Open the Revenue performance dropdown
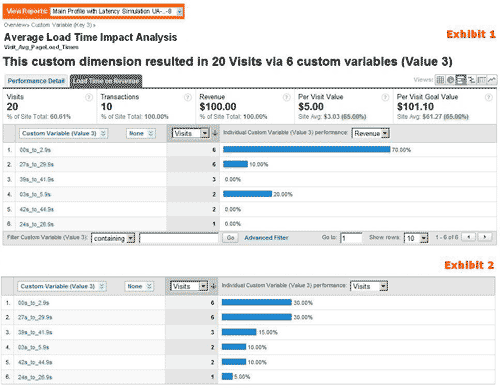Screen dimensions: 500x388 pos(371,133)
